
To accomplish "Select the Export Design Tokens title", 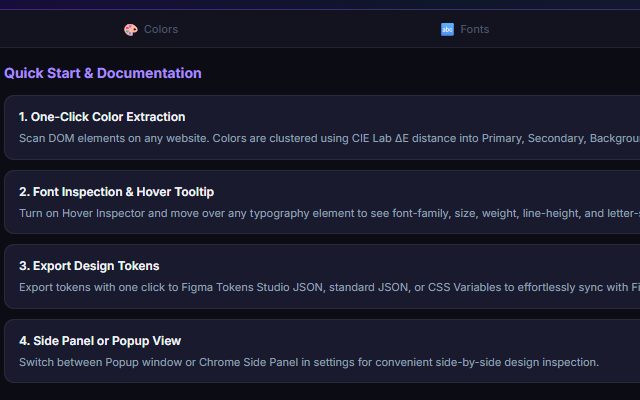I will [89, 266].
